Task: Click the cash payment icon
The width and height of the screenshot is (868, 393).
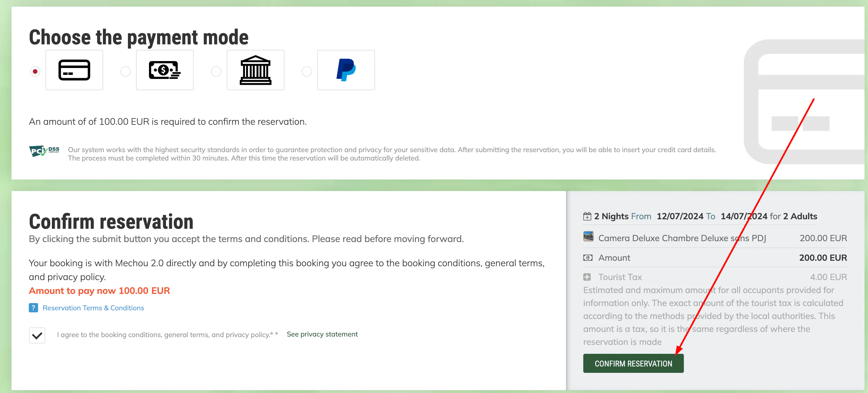Action: click(x=165, y=70)
